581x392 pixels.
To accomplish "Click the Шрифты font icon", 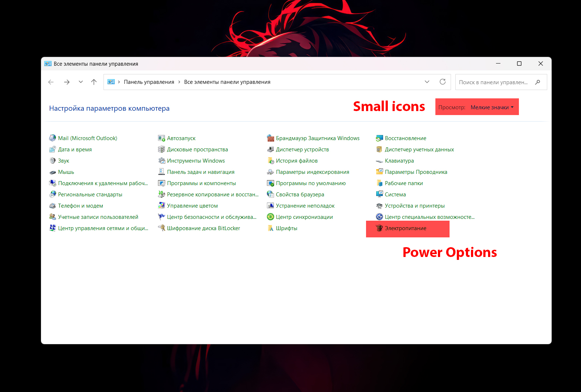I will tap(270, 228).
